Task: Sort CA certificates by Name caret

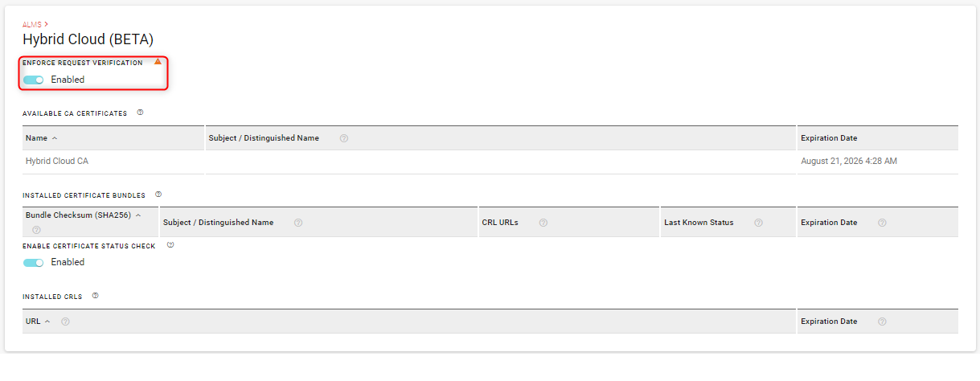Action: point(55,138)
